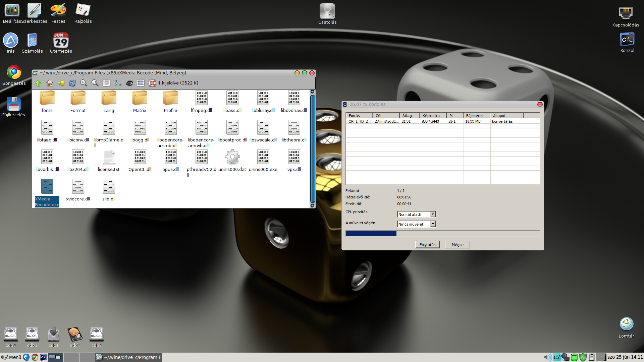Go up one folder with the green arrow
The height and width of the screenshot is (362, 644).
point(38,83)
